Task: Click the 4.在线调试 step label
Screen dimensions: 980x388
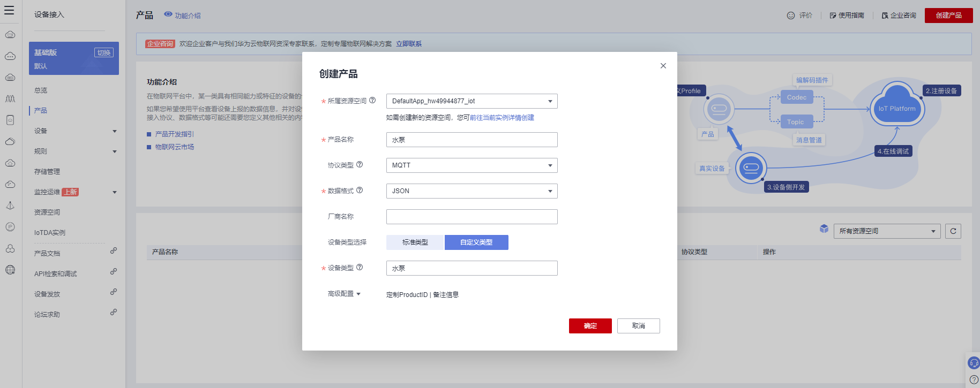Action: click(x=893, y=151)
